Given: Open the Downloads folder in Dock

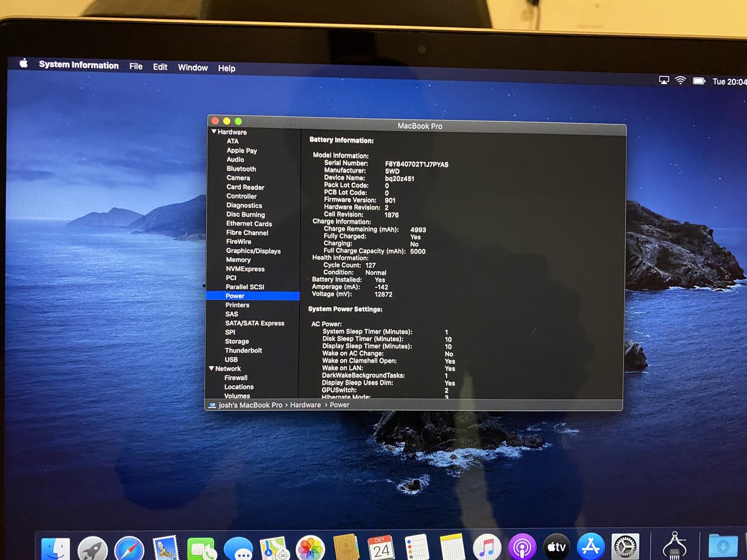Looking at the screenshot, I should click(723, 545).
